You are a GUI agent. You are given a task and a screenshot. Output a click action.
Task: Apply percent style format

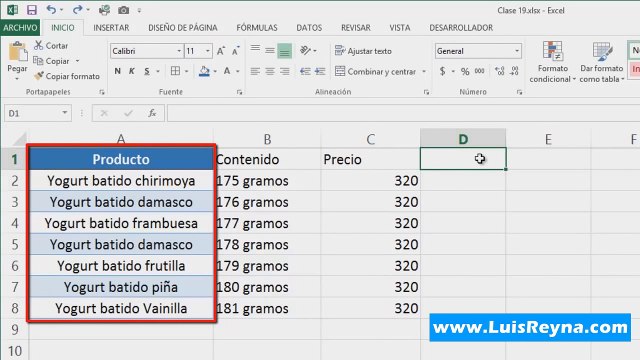point(465,71)
